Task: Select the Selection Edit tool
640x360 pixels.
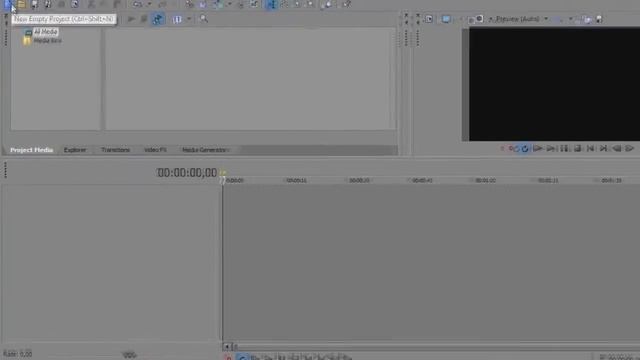Action: (x=297, y=4)
